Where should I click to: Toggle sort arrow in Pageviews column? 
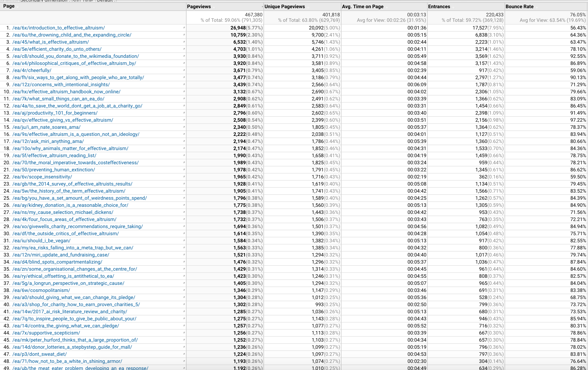tap(262, 7)
